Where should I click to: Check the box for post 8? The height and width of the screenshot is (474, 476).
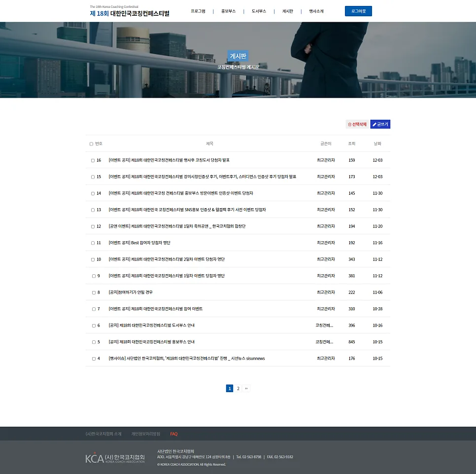[x=94, y=292]
